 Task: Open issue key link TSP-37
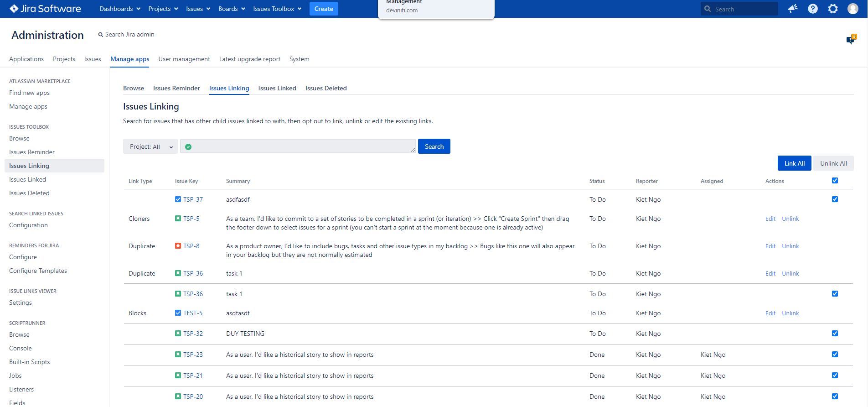(193, 199)
